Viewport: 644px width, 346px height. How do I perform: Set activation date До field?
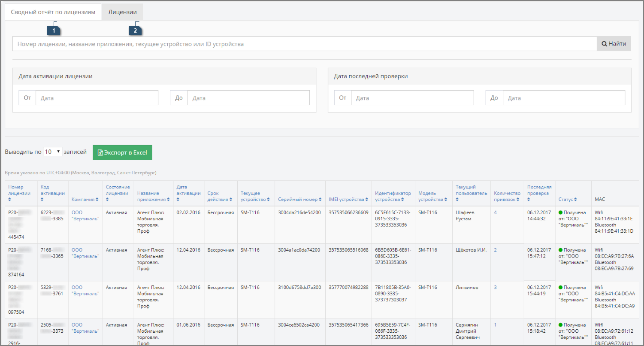(248, 98)
